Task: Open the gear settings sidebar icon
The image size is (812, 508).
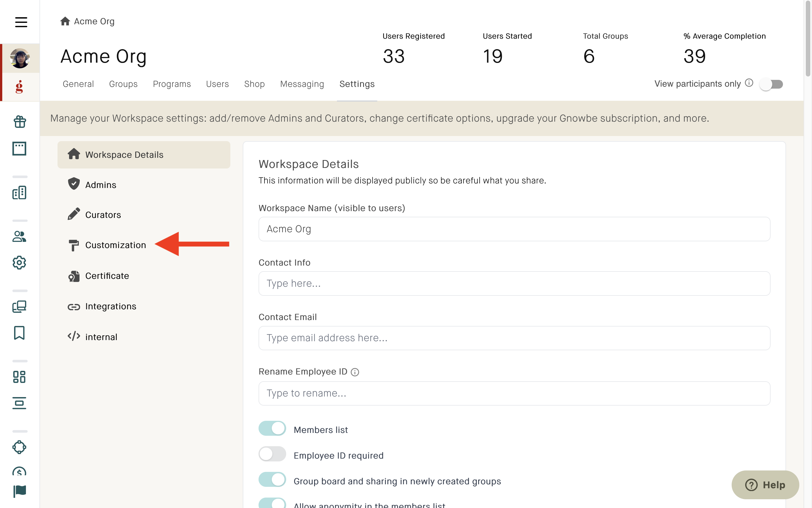Action: (x=19, y=263)
